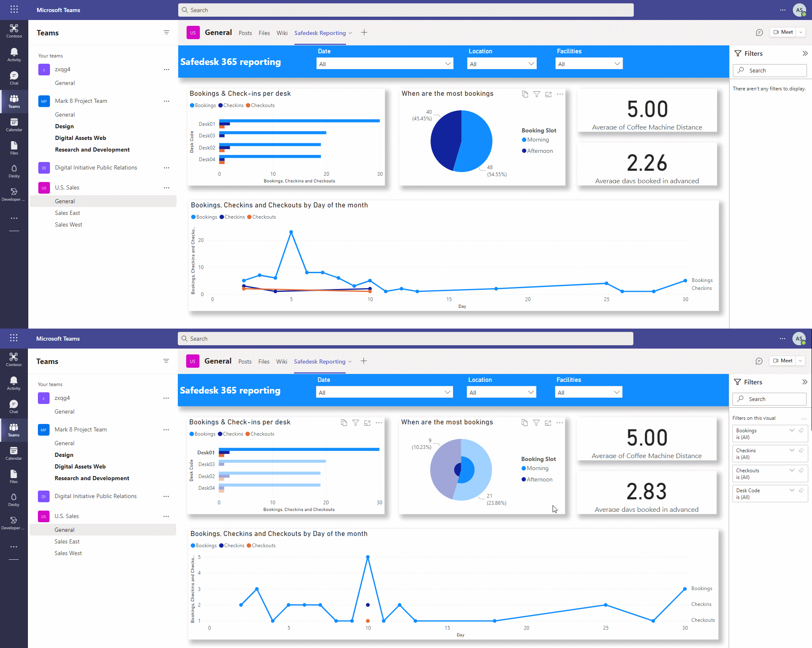Open Developer Portal app in the upper window sidebar

point(14,194)
